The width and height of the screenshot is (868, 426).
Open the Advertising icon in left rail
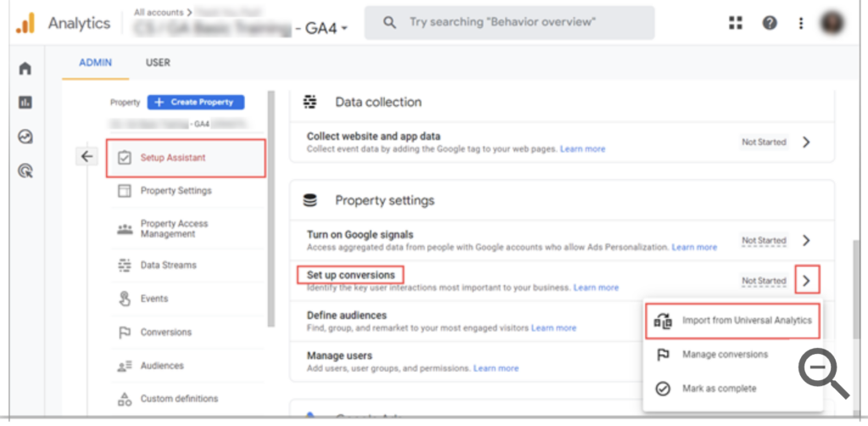(x=25, y=171)
